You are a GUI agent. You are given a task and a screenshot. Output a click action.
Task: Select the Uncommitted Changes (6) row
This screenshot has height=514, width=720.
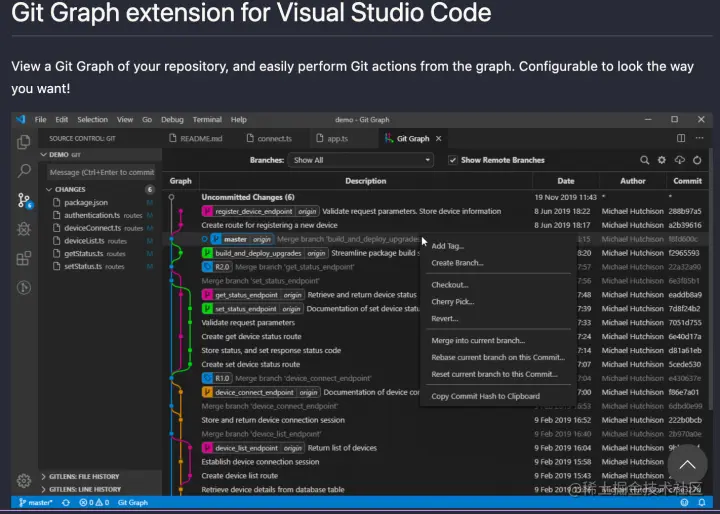[x=435, y=198]
